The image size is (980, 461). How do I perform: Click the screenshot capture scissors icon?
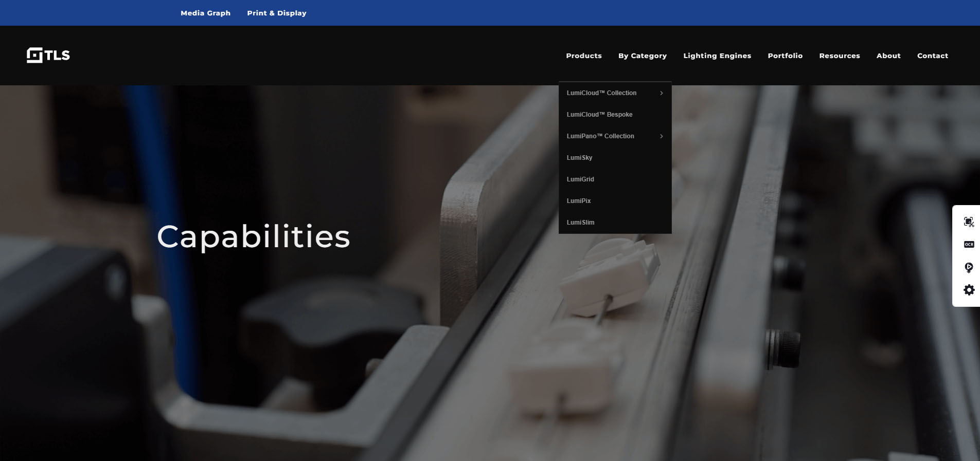pos(969,222)
